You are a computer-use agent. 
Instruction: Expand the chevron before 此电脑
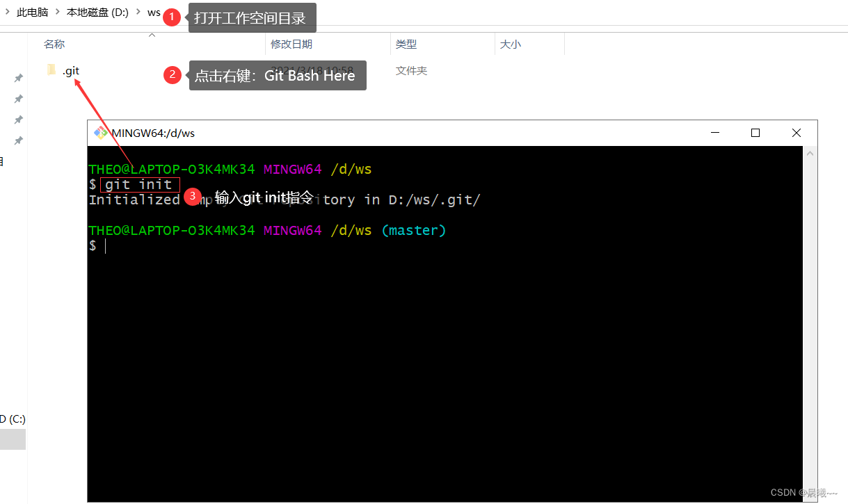7,13
